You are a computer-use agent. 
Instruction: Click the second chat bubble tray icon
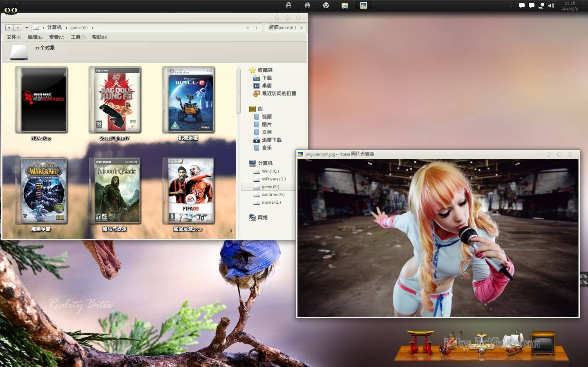(x=532, y=6)
